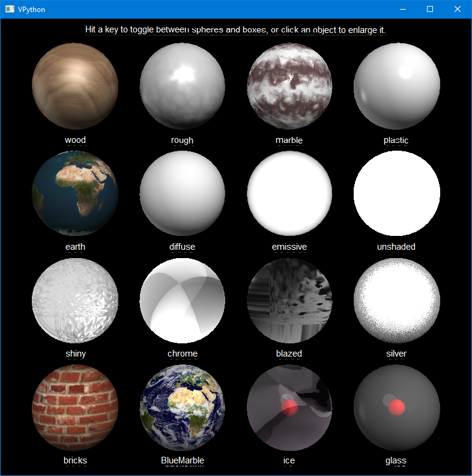Minimize the VPython window
Screen dimensions: 472x476
coord(403,9)
